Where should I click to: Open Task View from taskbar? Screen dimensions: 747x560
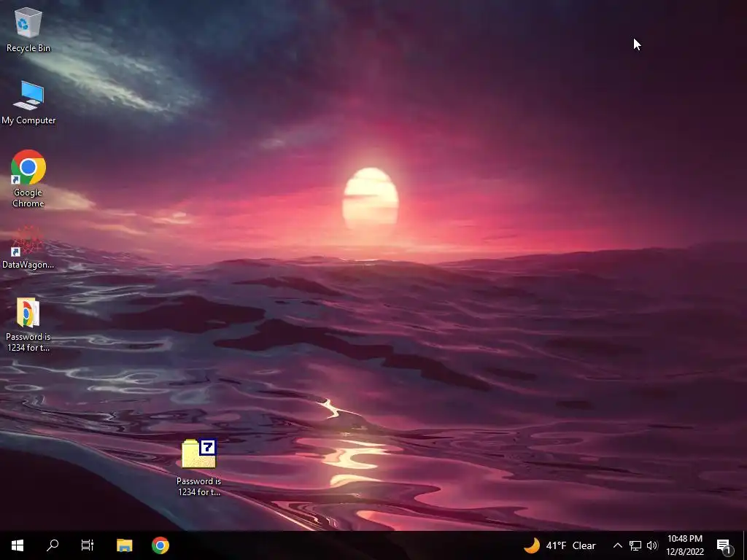tap(88, 545)
